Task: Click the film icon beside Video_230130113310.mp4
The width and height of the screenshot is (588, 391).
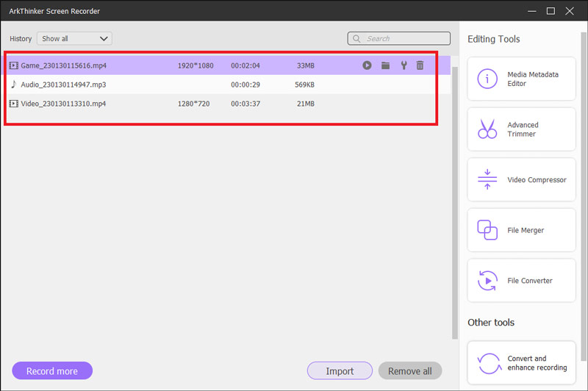Action: tap(13, 104)
